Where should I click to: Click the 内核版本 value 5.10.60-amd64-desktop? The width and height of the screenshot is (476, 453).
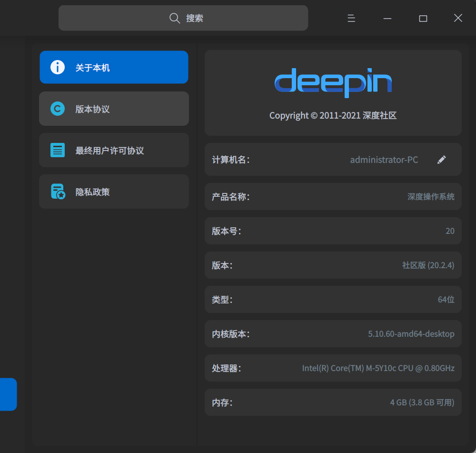point(411,334)
